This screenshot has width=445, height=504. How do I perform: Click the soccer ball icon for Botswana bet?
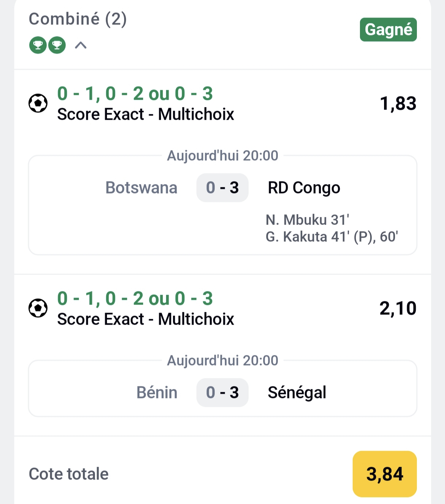pos(38,103)
